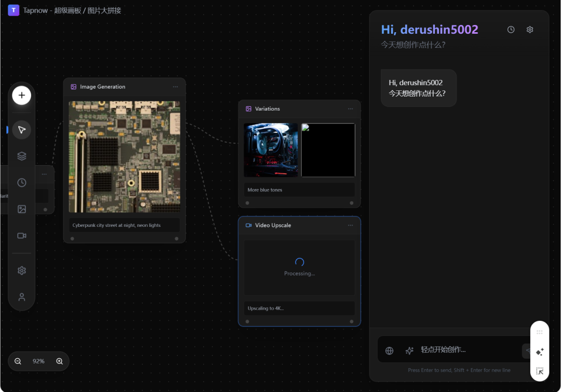Click the plus add-node button

22,96
